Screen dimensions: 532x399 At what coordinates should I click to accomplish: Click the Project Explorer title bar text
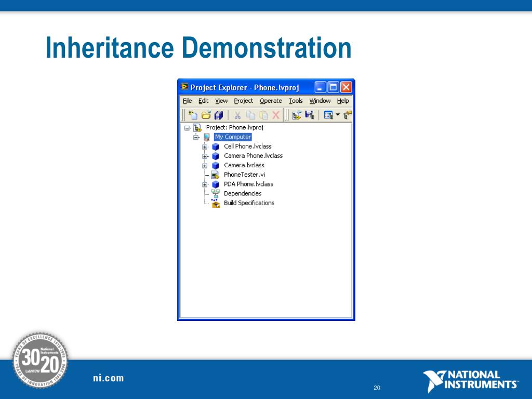245,87
